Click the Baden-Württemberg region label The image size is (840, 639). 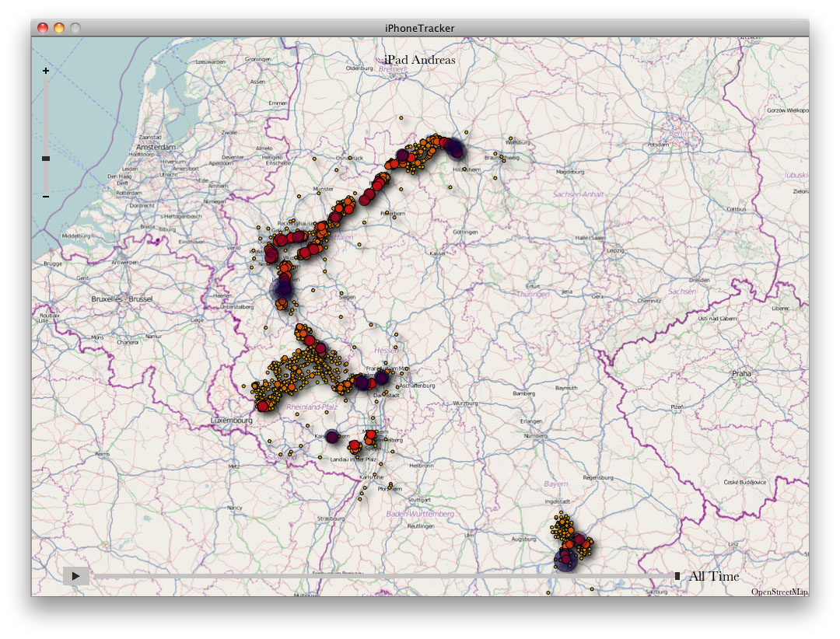[x=420, y=514]
